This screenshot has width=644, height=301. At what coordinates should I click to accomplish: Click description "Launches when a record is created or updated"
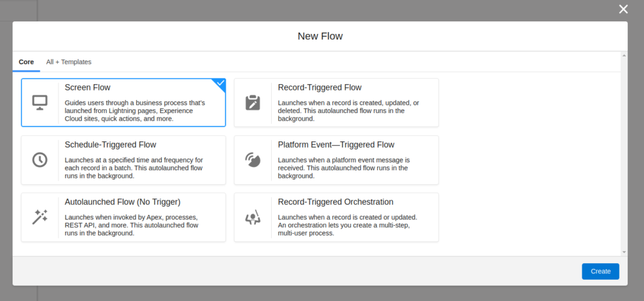coord(347,225)
